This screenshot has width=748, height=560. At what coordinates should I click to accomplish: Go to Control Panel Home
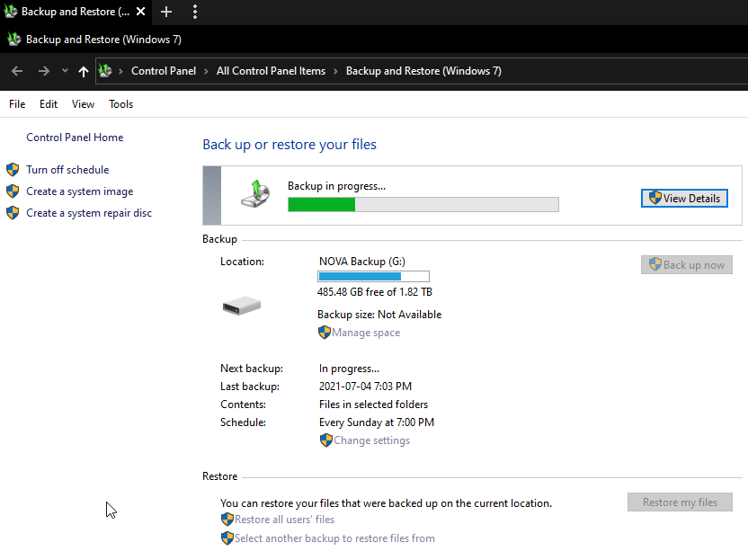75,138
